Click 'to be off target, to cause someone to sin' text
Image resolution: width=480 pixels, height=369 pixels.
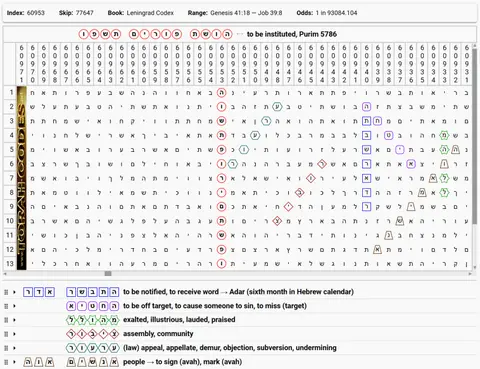coord(215,306)
